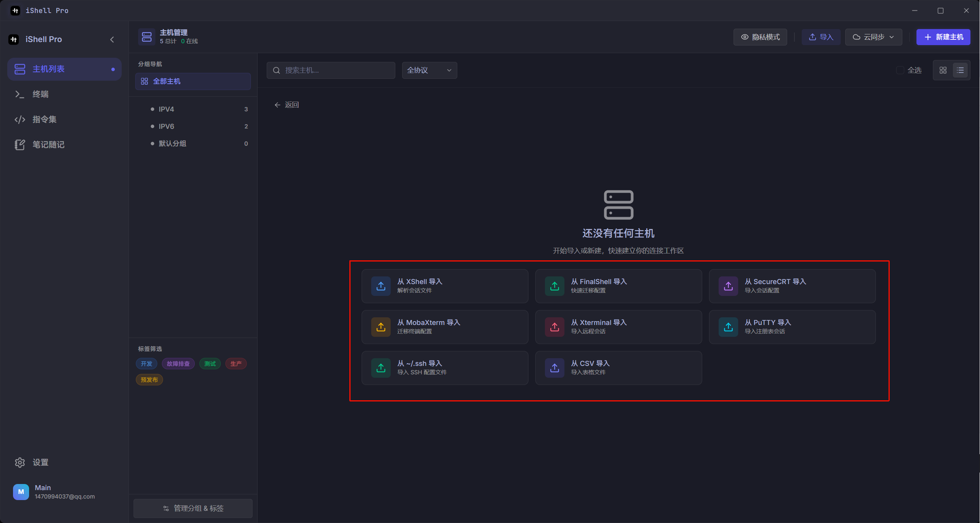Select the IPV6 group
This screenshot has width=980, height=523.
click(193, 127)
